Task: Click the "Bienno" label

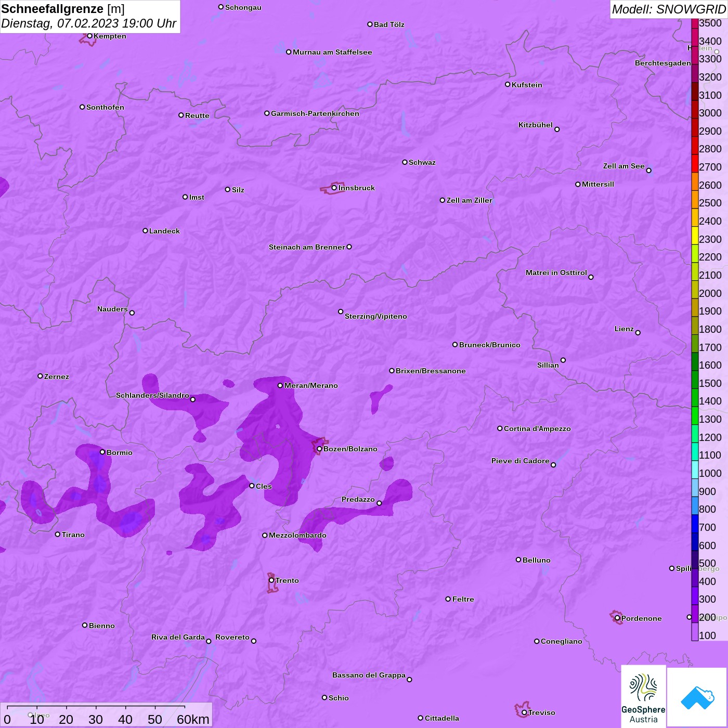Action: click(102, 626)
